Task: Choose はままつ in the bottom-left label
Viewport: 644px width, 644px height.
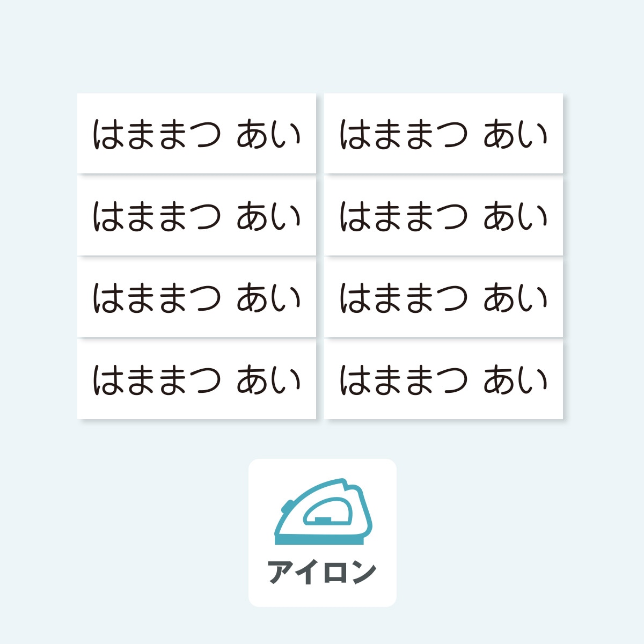Action: [157, 380]
